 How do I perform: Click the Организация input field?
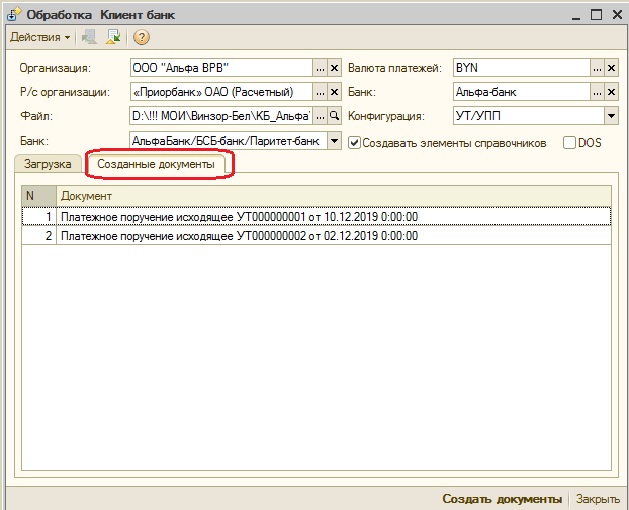[x=221, y=68]
